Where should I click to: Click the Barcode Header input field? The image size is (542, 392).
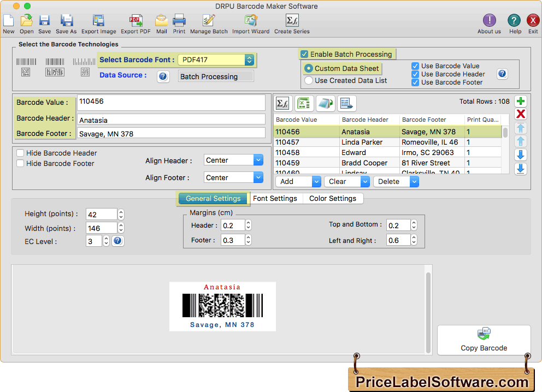(171, 120)
